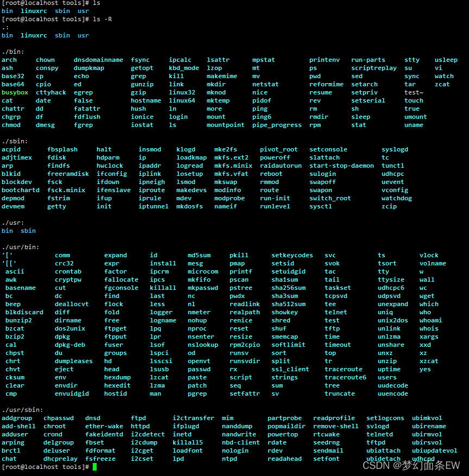469x476 pixels.
Task: Click the dropbear-style dnsd entry in ./usr/sbin
Action: (x=92, y=418)
